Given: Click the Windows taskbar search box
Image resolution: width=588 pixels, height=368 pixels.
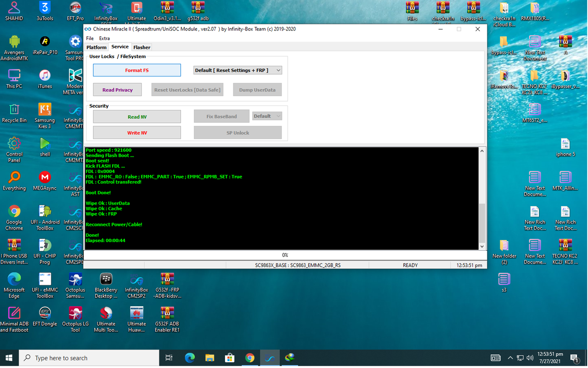Looking at the screenshot, I should click(88, 358).
